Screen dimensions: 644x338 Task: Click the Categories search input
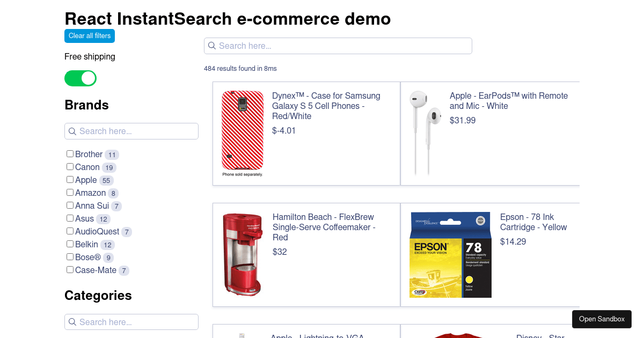137,322
